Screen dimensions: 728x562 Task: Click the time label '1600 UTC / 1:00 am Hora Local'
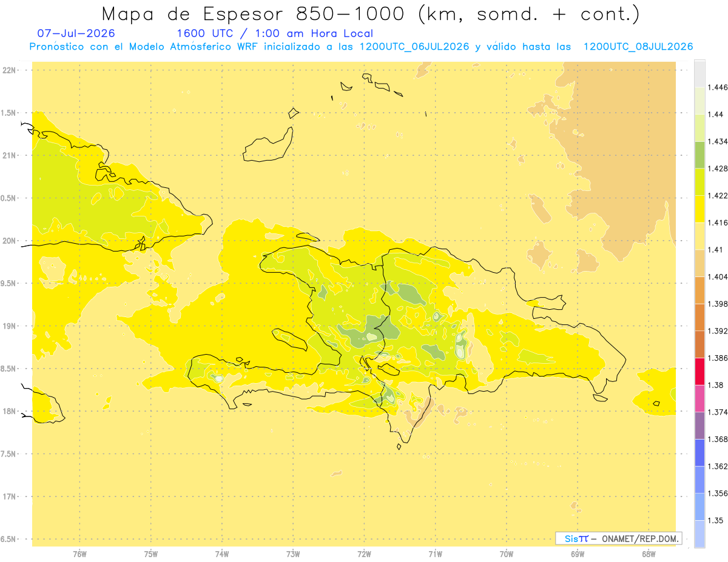[x=275, y=33]
